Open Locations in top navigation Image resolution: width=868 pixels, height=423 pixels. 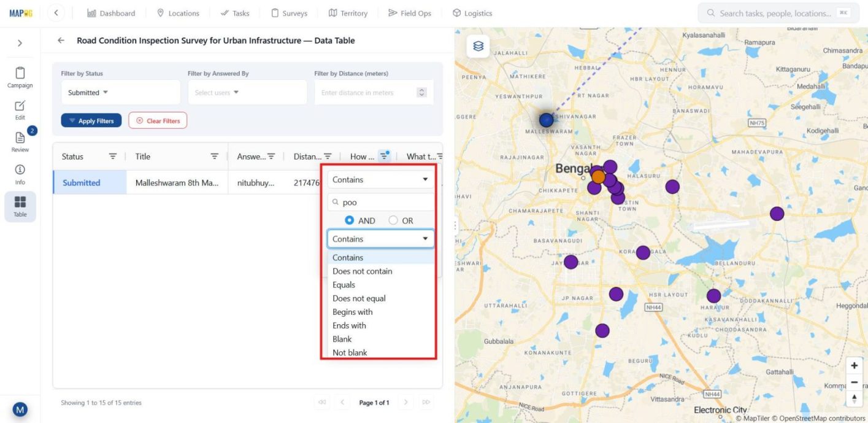178,13
